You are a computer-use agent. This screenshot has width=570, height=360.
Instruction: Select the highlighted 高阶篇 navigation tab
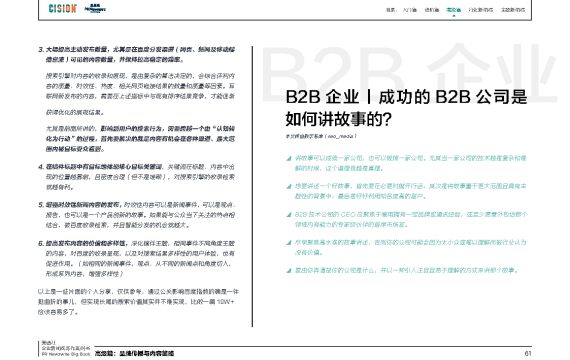[453, 10]
